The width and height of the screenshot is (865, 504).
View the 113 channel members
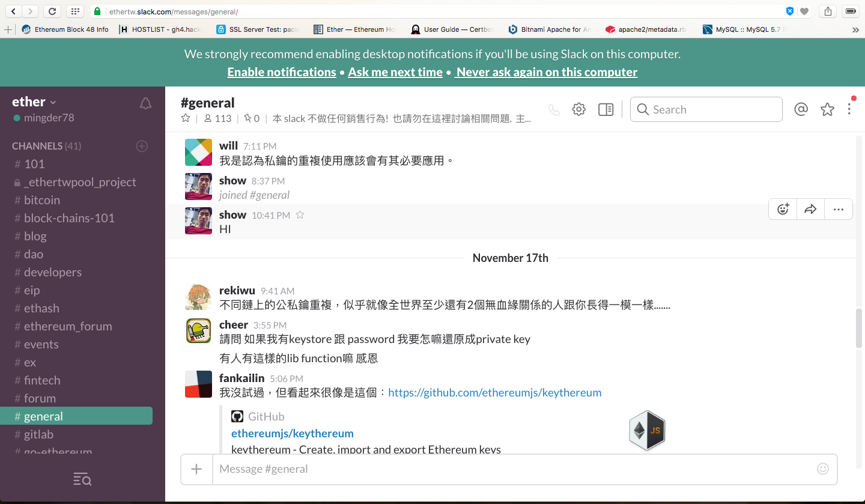tap(217, 118)
